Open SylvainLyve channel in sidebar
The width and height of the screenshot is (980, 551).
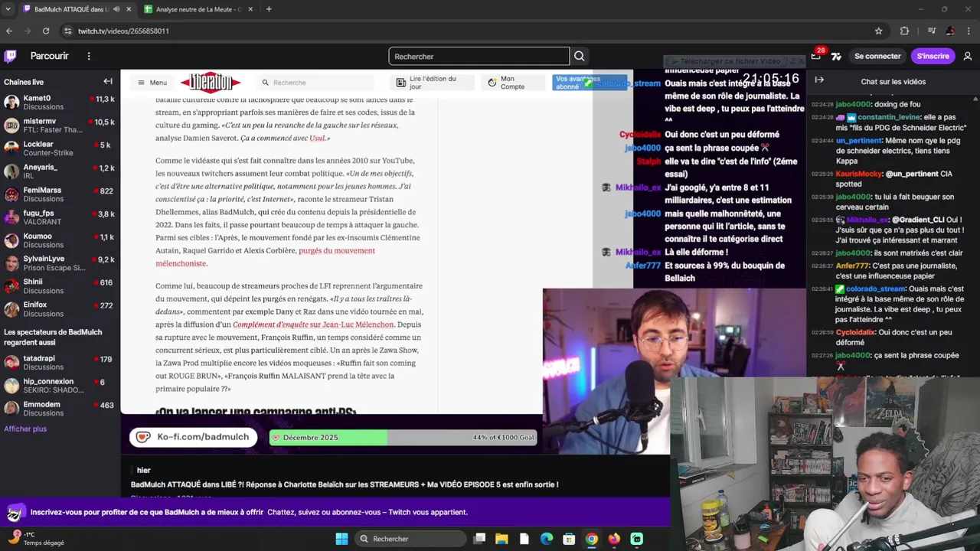60,263
